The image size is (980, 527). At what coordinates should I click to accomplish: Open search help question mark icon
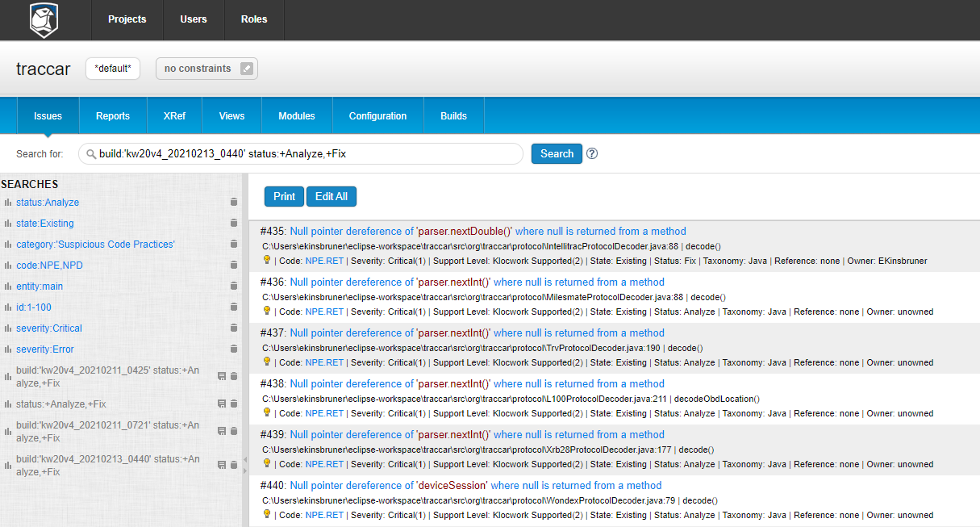pos(592,153)
